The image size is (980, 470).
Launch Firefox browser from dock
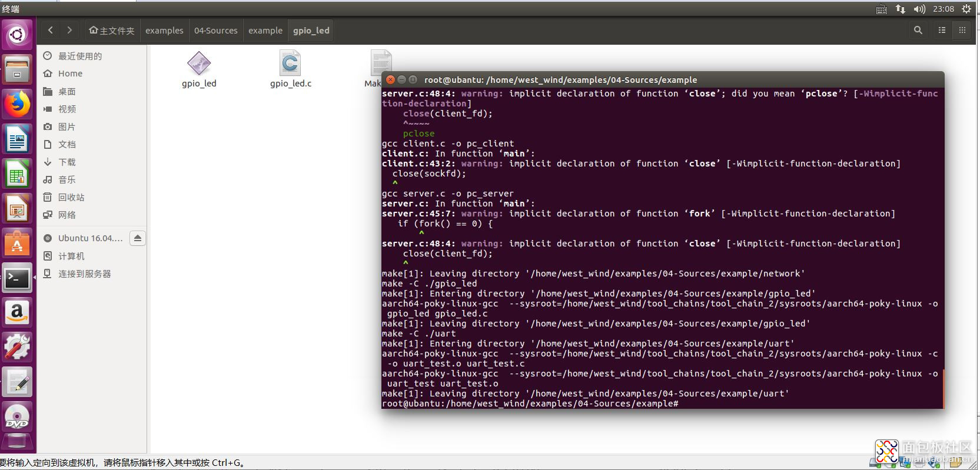pyautogui.click(x=17, y=105)
